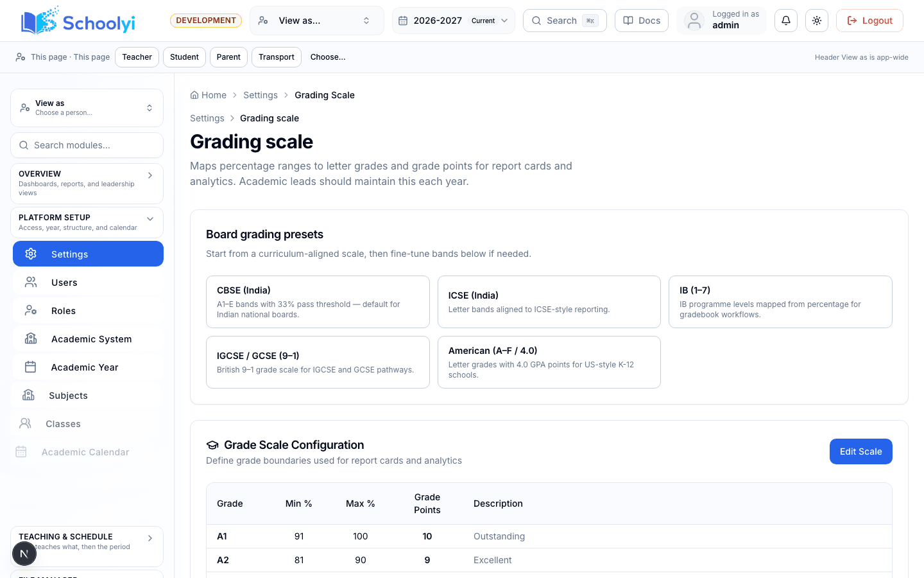The width and height of the screenshot is (924, 578).
Task: Select the American (A–F / 4.0) preset
Action: [549, 362]
